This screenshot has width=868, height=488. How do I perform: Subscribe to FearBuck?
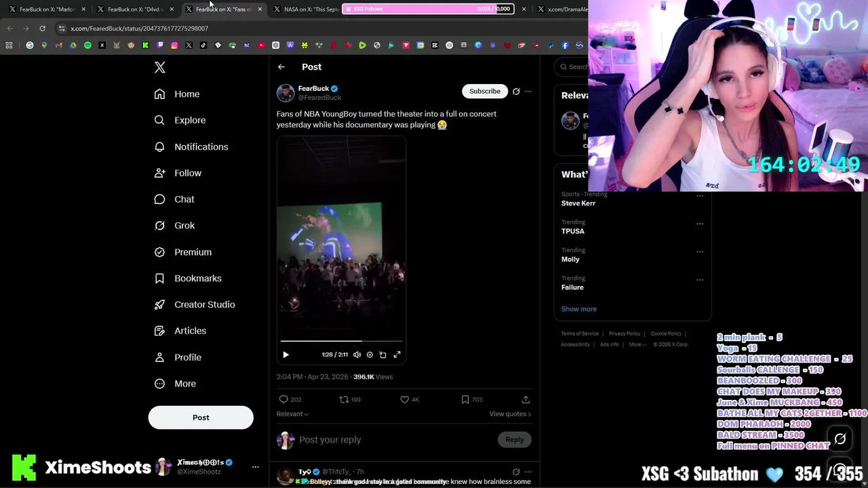point(485,91)
